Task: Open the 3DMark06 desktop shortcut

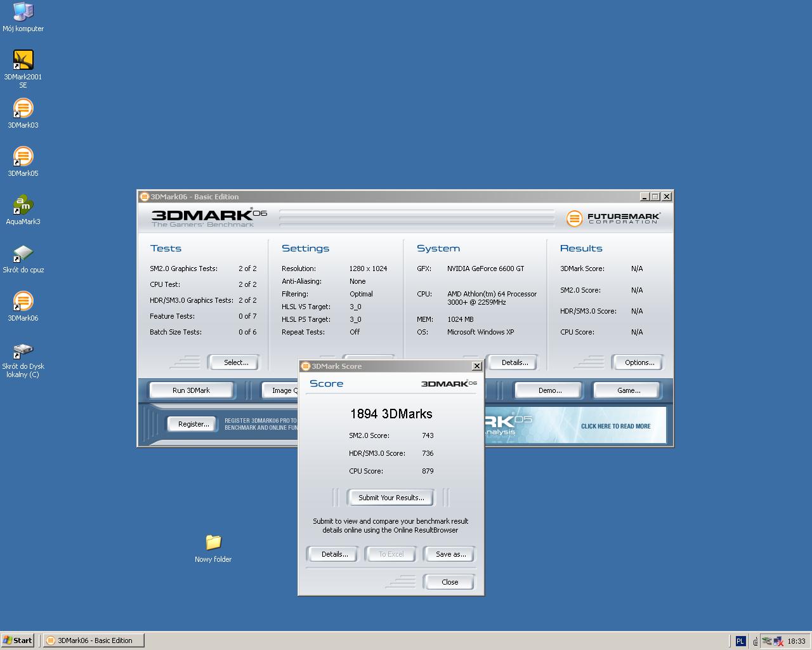Action: pos(23,307)
